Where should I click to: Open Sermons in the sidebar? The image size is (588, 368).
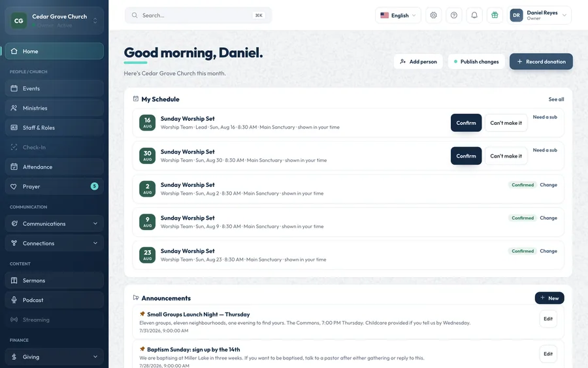(x=54, y=280)
